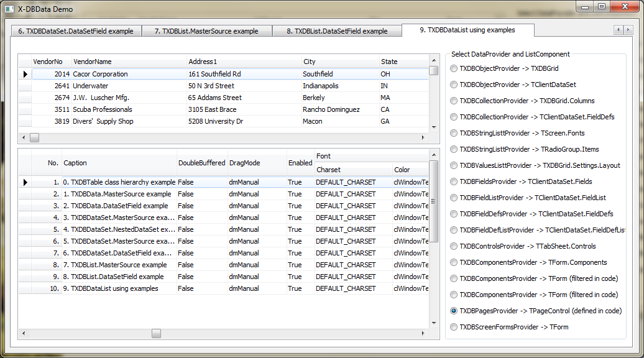Click the vendor grid scroll-up arrow
Screen dimensions: 644x358
click(433, 60)
